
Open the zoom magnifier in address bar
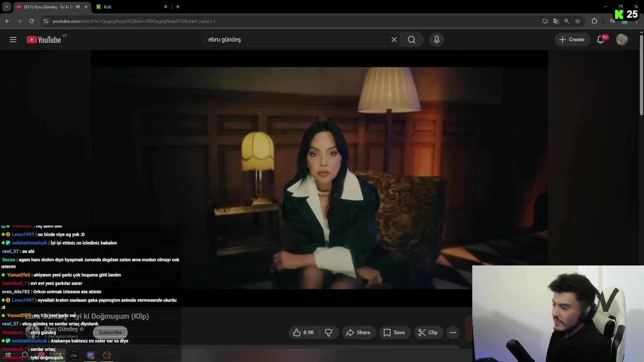point(567,21)
